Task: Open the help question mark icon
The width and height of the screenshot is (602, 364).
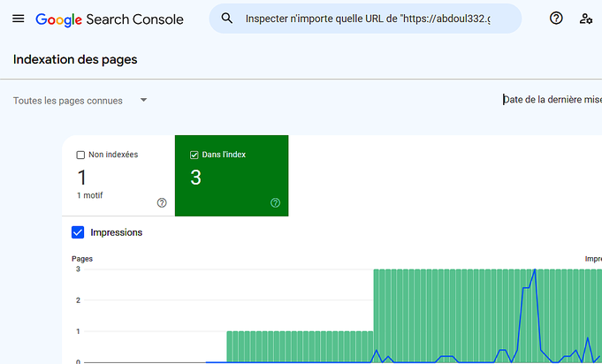Action: pos(556,18)
